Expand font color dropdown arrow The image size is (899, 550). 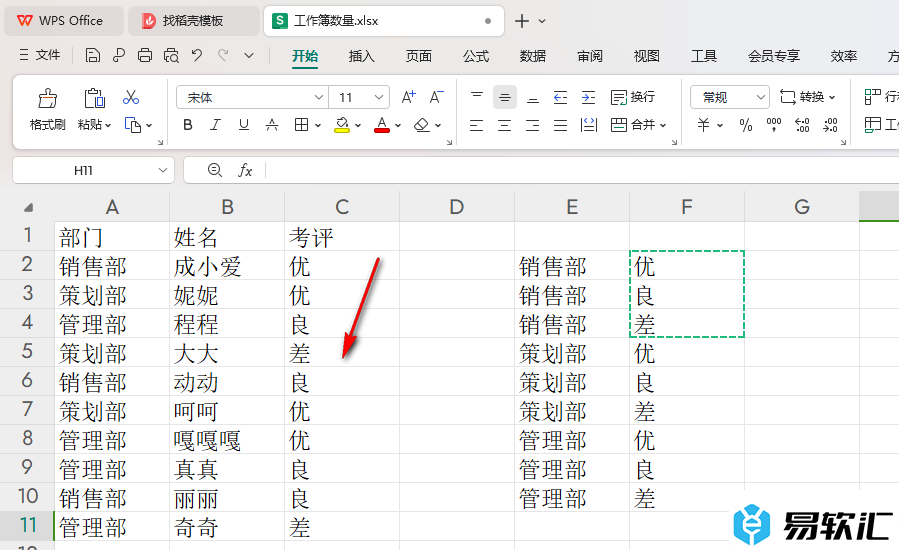398,125
